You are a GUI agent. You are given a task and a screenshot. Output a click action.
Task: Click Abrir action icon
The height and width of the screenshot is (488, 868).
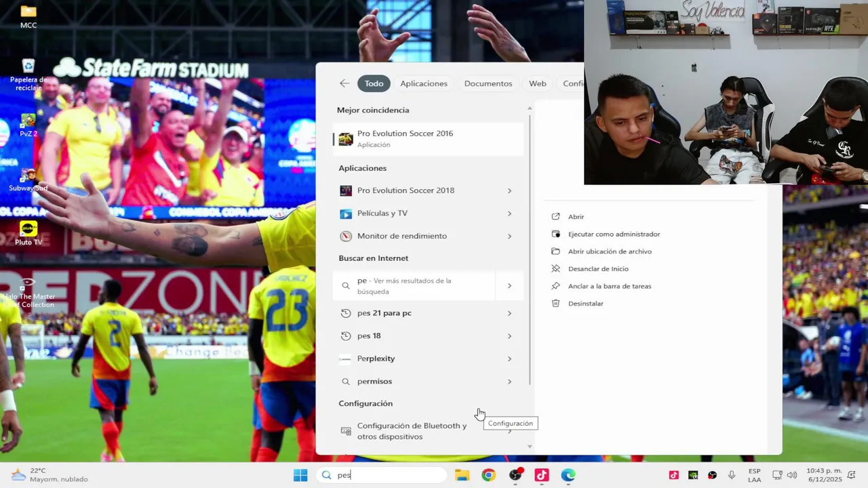555,217
